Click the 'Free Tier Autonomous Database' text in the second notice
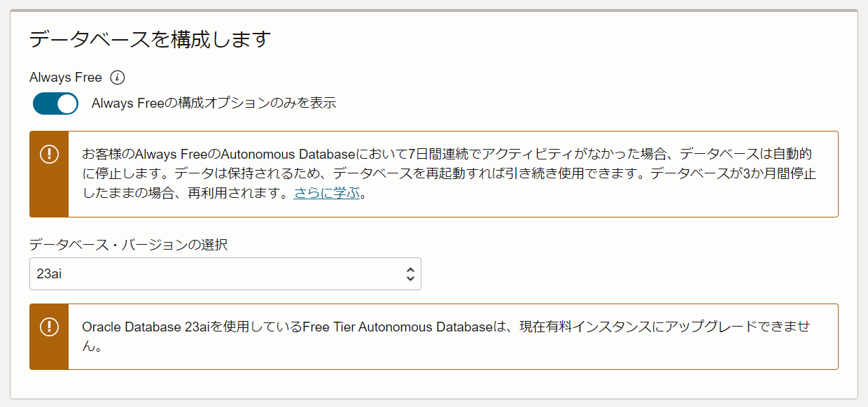 [x=398, y=327]
